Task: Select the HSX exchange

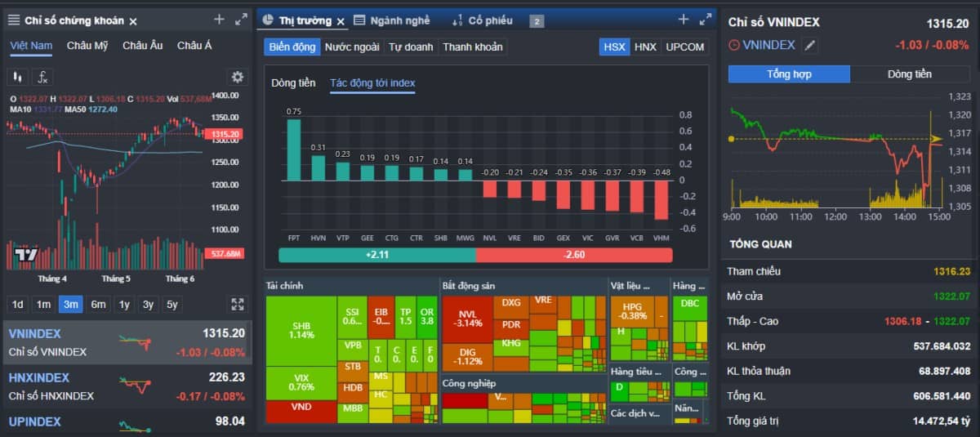Action: click(614, 47)
